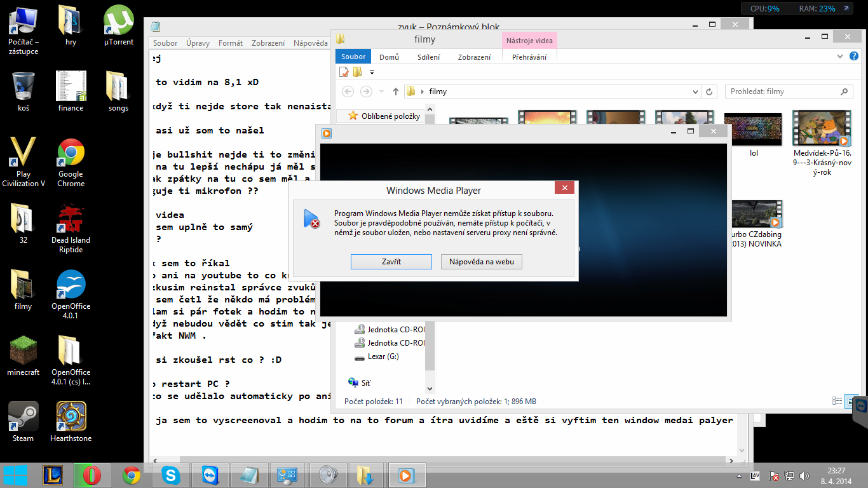Image resolution: width=868 pixels, height=488 pixels.
Task: Expand the Explorer ribbon with the chevron
Action: 840,57
